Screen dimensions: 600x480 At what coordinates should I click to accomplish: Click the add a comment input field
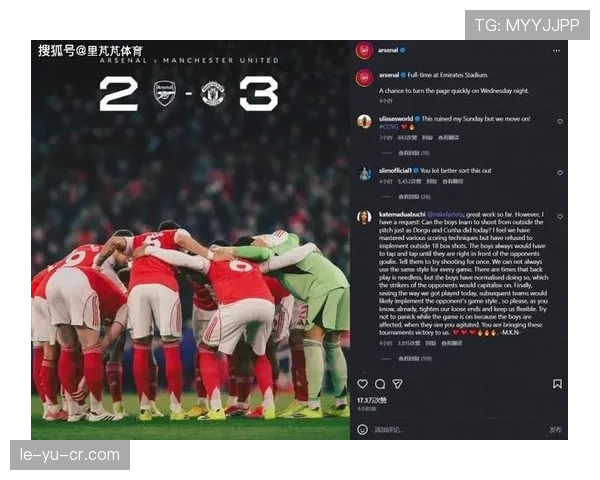click(457, 429)
